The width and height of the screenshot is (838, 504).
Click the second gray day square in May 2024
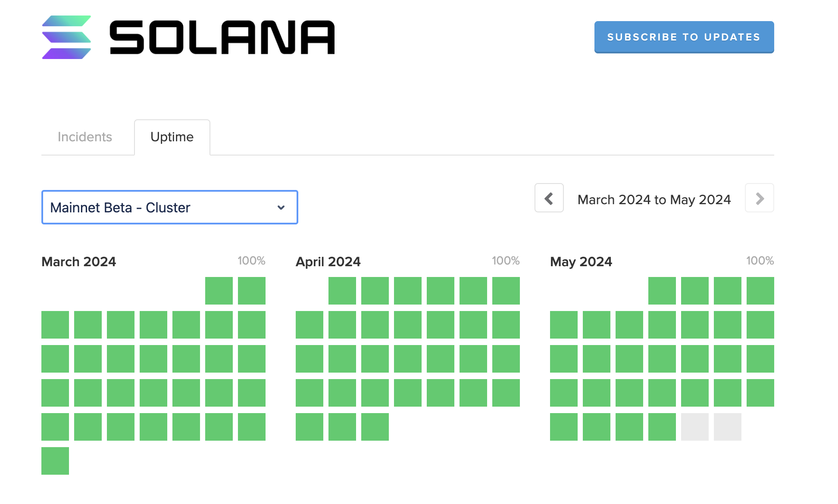728,427
